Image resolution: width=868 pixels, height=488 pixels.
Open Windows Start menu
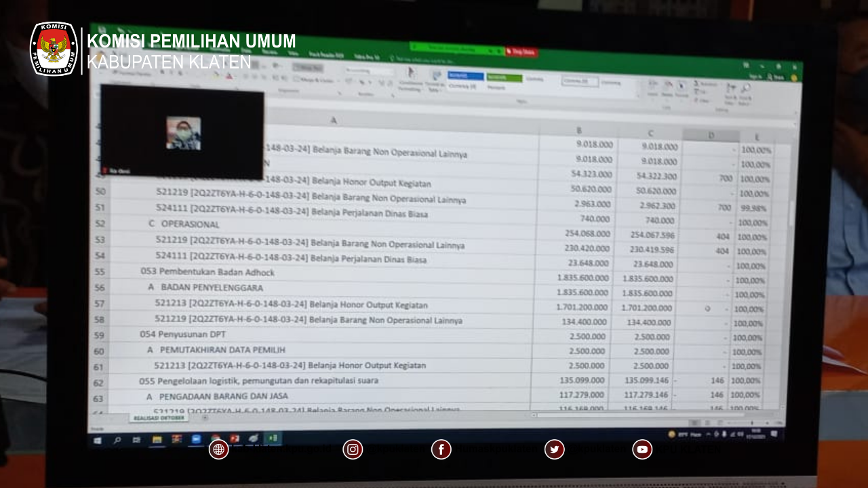pos(98,440)
